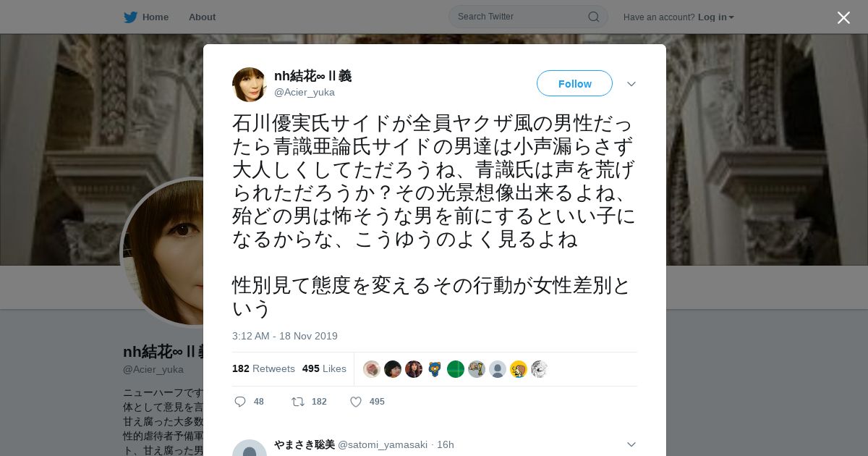Viewport: 868px width, 456px height.
Task: Open the tweet timestamp 18 Nov 2019
Action: (x=285, y=336)
